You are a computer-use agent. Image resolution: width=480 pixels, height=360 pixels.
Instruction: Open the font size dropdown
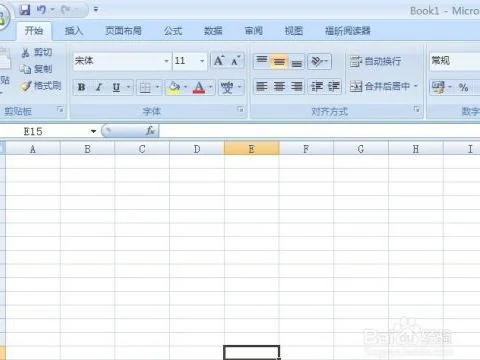(202, 61)
